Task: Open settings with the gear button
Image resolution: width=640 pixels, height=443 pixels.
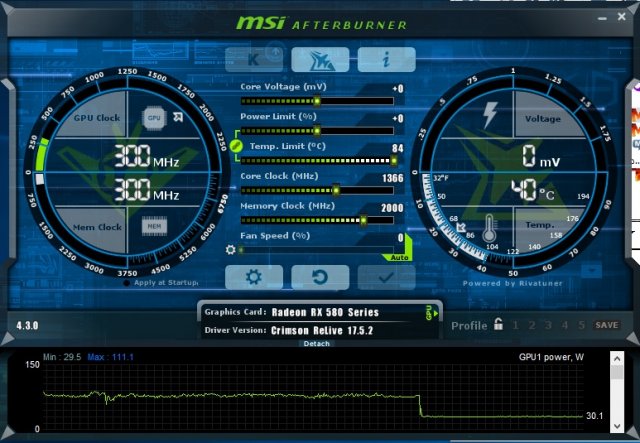Action: [253, 277]
